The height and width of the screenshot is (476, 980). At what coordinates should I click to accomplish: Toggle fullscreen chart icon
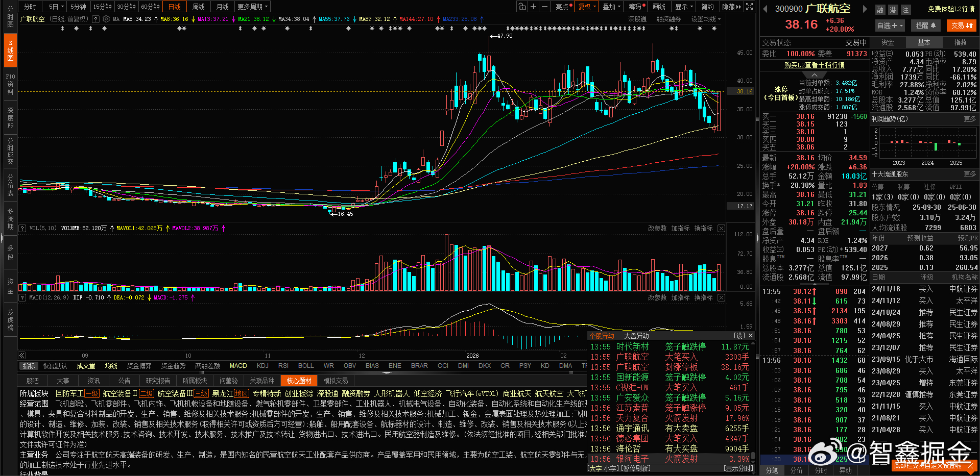point(749,7)
